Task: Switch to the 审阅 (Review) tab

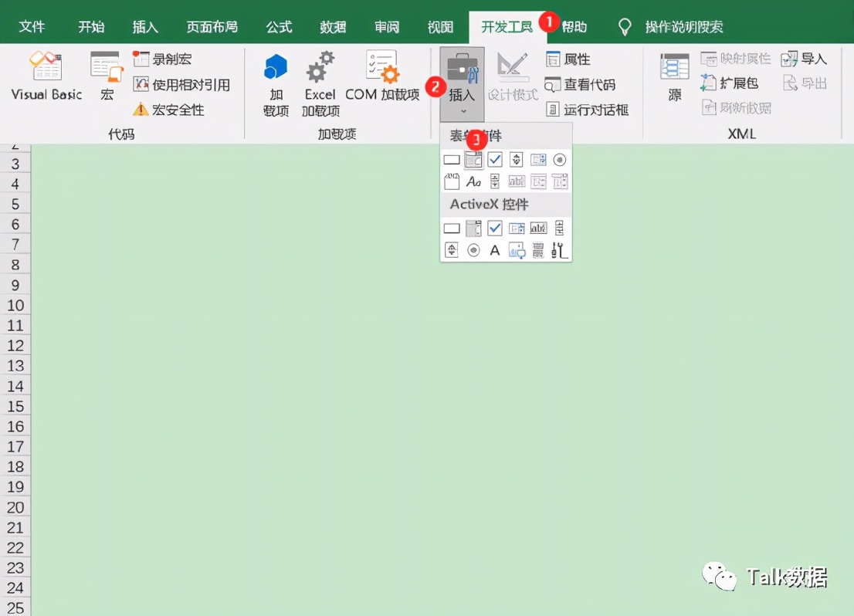Action: point(387,26)
